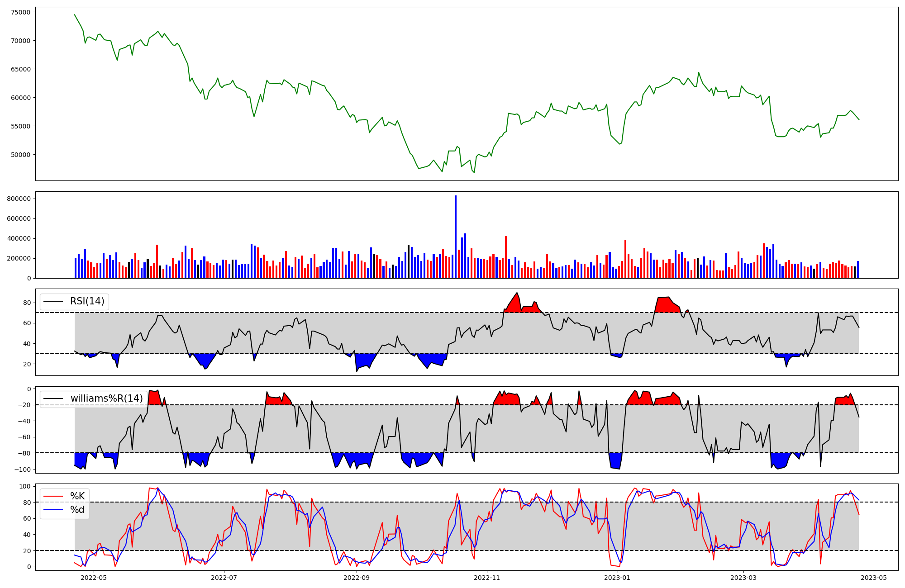
Task: Click the 2023-01 x-axis tick label
Action: coord(617,578)
